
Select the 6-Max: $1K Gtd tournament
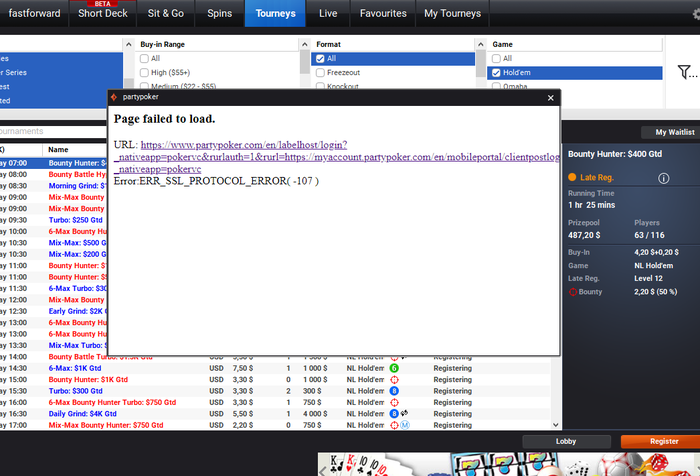(275, 368)
